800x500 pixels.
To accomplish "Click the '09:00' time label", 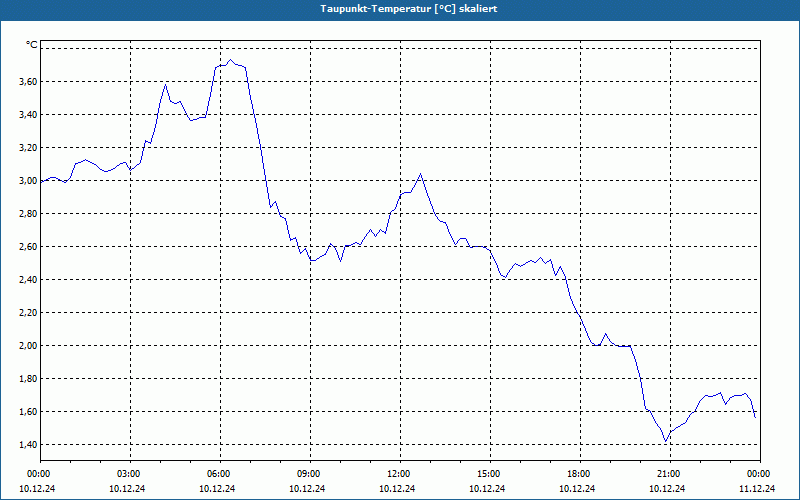I will coord(307,474).
